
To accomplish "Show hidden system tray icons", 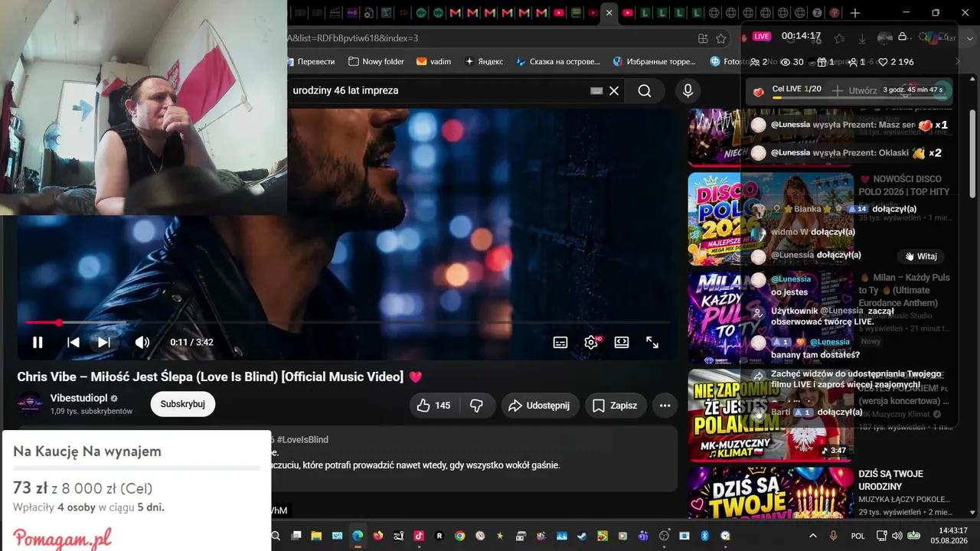I will (x=813, y=536).
